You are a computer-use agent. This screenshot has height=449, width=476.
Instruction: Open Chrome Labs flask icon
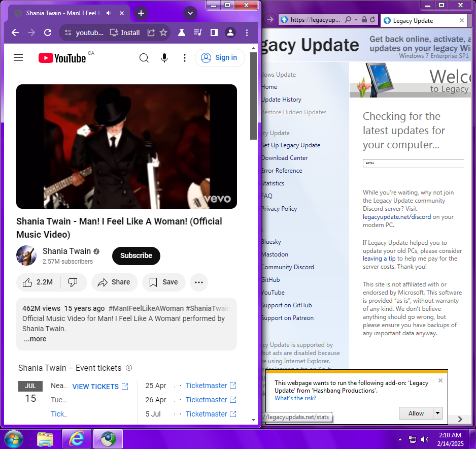click(x=181, y=33)
